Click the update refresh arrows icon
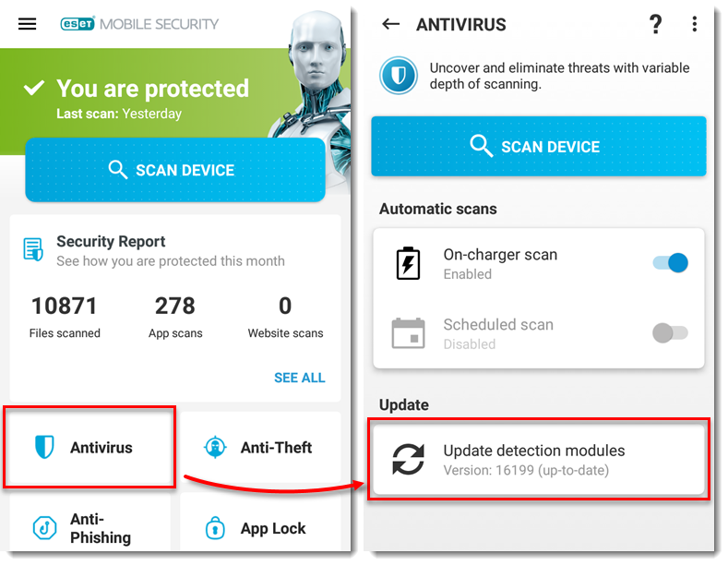Viewport: 728px width, 566px height. pos(408,459)
